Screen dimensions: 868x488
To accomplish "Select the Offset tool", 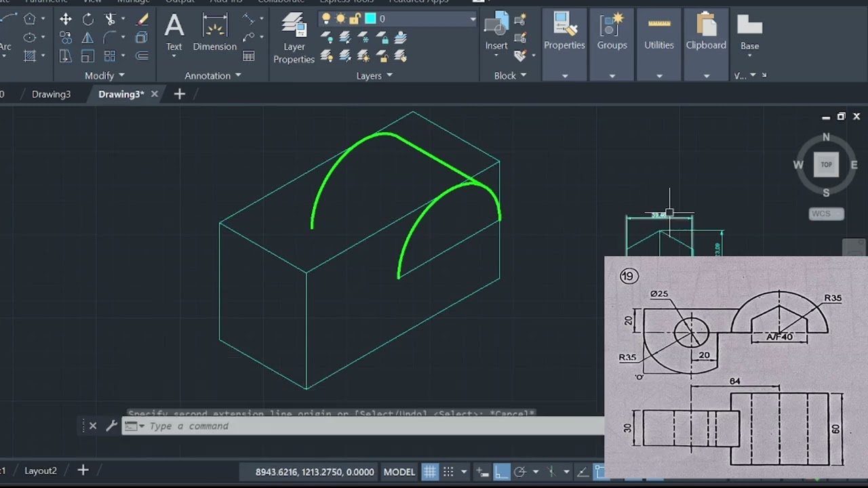I will 142,56.
